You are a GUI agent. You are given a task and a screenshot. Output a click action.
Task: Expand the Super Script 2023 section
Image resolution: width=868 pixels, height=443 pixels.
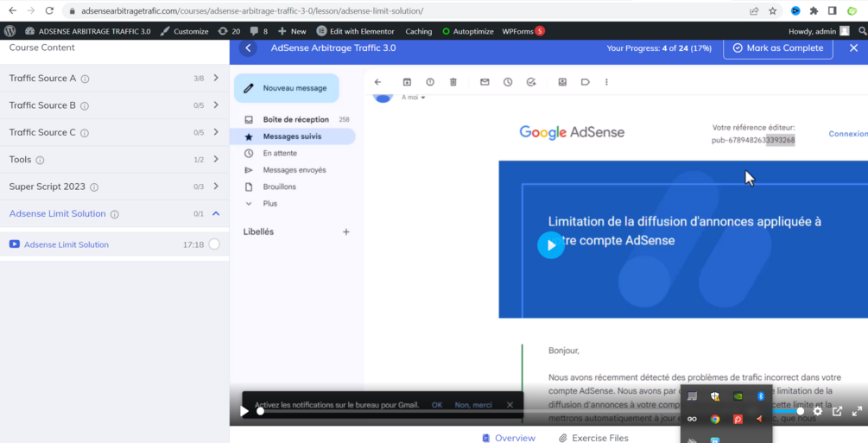click(216, 187)
